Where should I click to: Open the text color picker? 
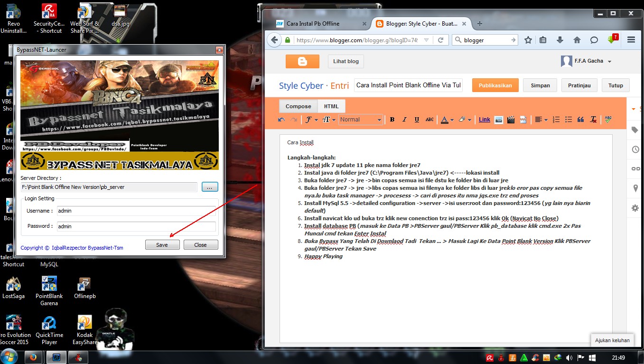pos(447,120)
